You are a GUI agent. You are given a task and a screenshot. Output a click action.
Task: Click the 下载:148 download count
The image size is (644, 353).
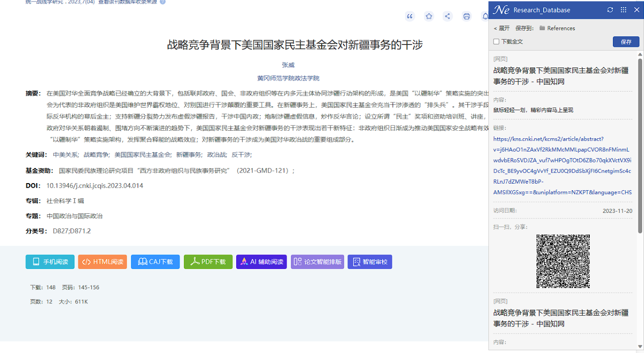pos(43,287)
